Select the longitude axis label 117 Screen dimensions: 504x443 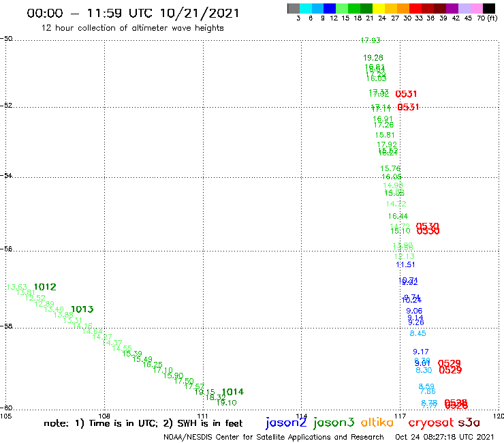point(400,416)
